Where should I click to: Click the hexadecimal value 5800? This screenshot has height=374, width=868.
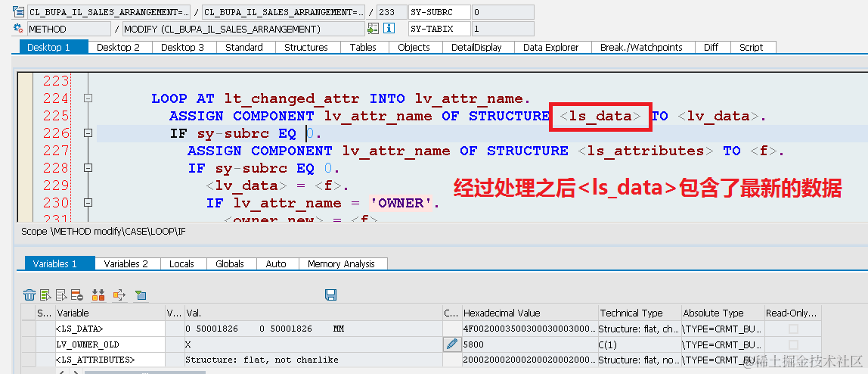click(529, 344)
